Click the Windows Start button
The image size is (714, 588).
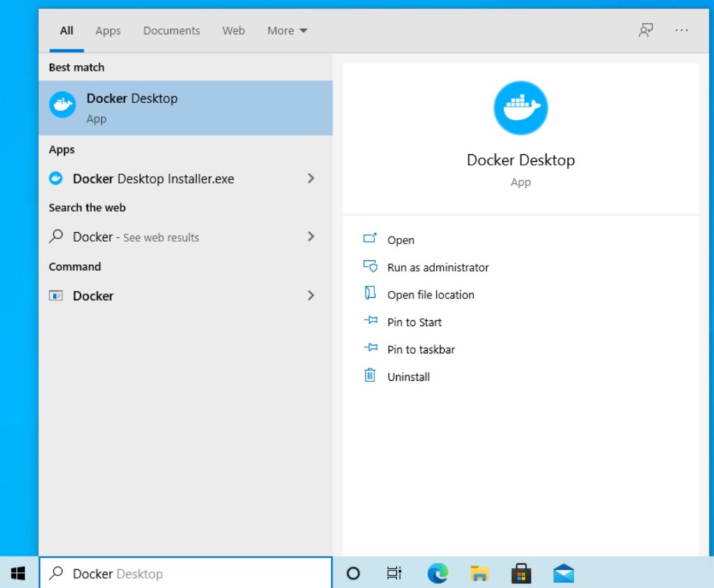(18, 573)
